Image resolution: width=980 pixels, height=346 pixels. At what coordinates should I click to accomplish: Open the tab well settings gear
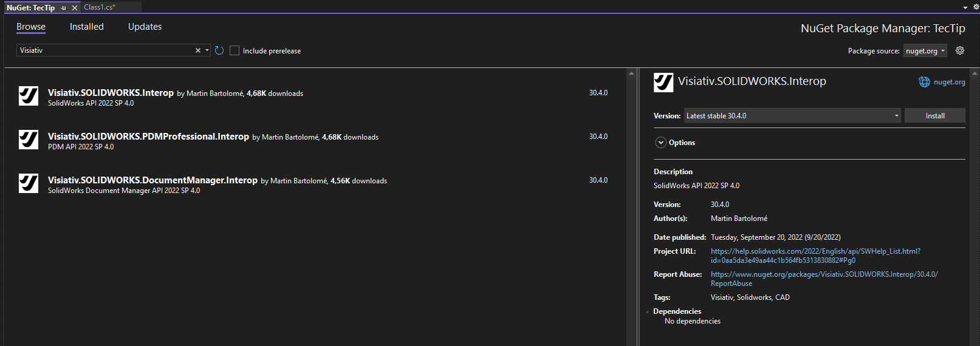click(x=975, y=7)
